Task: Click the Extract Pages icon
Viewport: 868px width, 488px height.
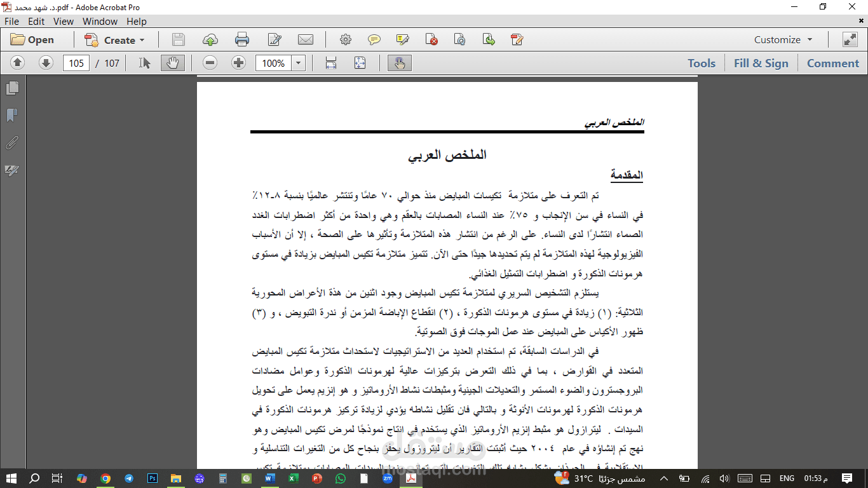Action: (489, 40)
